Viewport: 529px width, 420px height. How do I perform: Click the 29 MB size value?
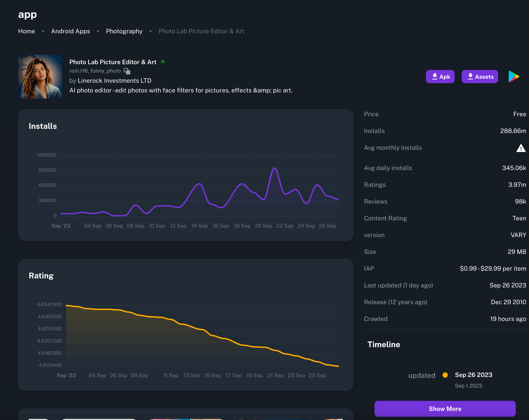[517, 252]
